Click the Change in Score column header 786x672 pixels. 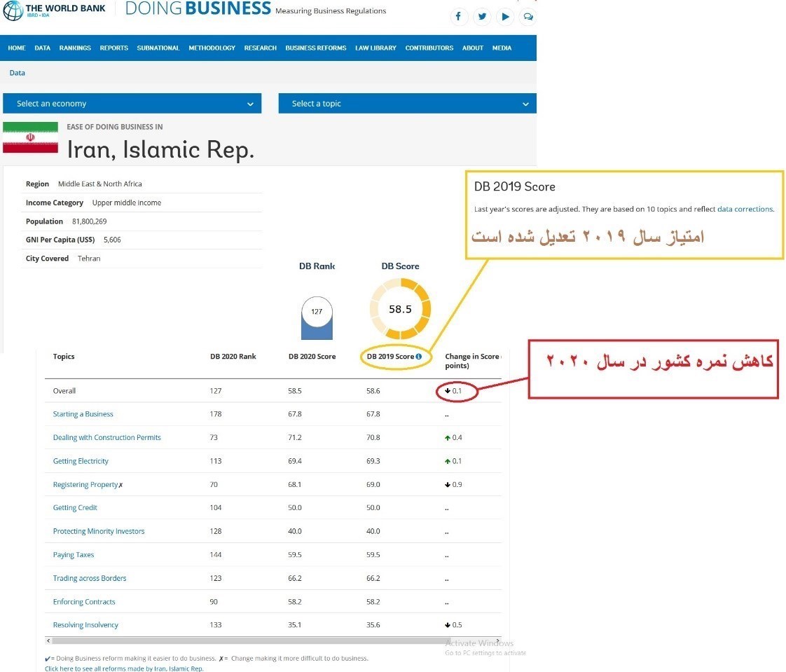[x=473, y=361]
